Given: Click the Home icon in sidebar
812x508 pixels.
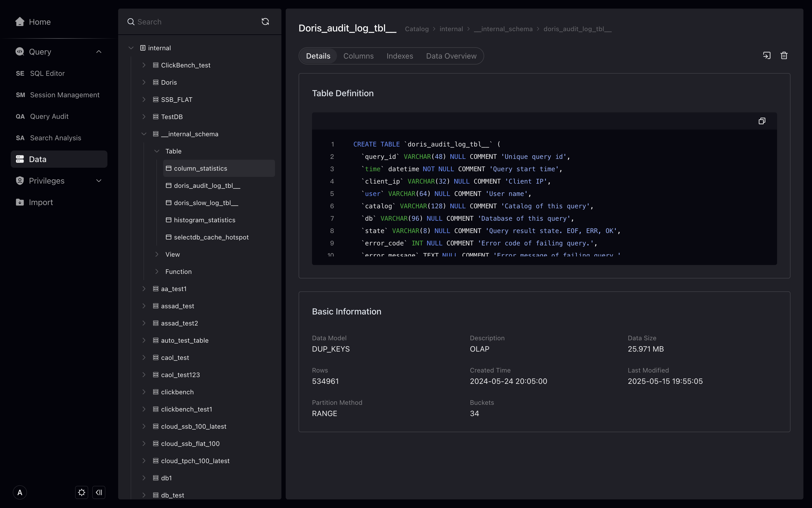Looking at the screenshot, I should coord(20,22).
